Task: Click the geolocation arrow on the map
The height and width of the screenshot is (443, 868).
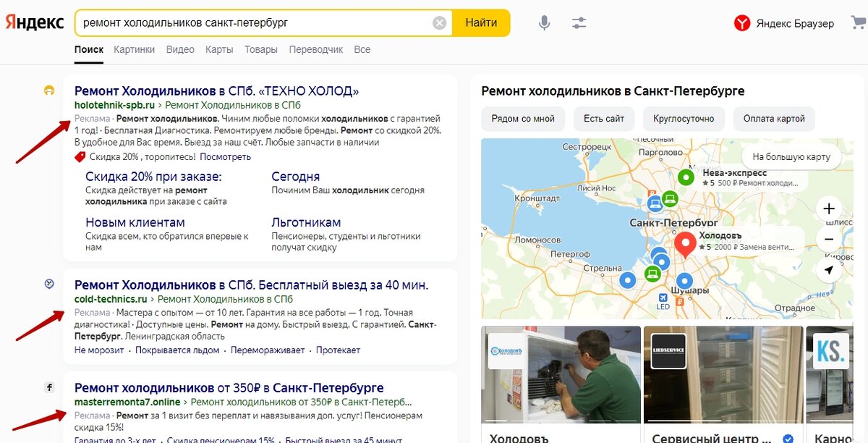Action: click(828, 270)
